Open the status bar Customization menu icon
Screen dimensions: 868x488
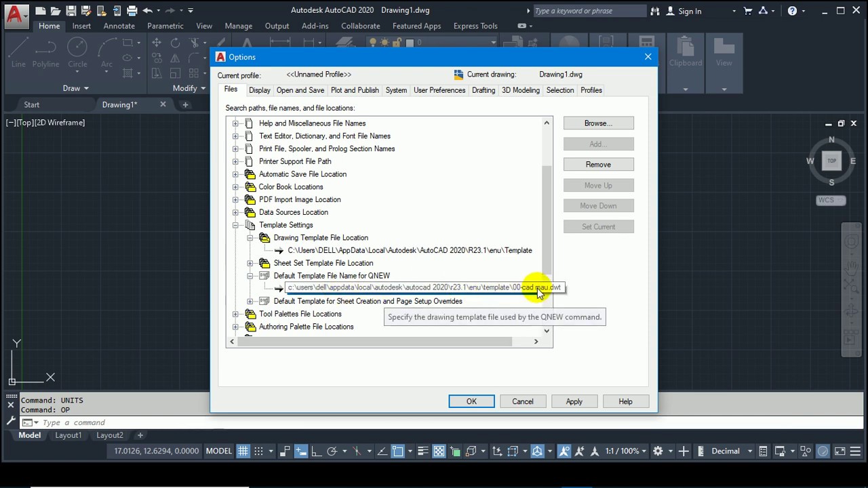[x=856, y=451]
